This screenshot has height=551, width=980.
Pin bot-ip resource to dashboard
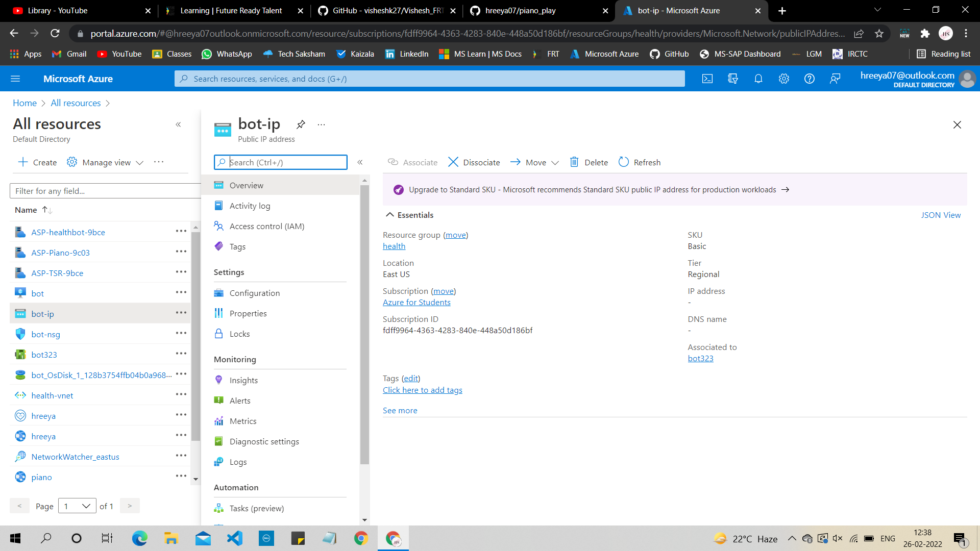(x=301, y=124)
